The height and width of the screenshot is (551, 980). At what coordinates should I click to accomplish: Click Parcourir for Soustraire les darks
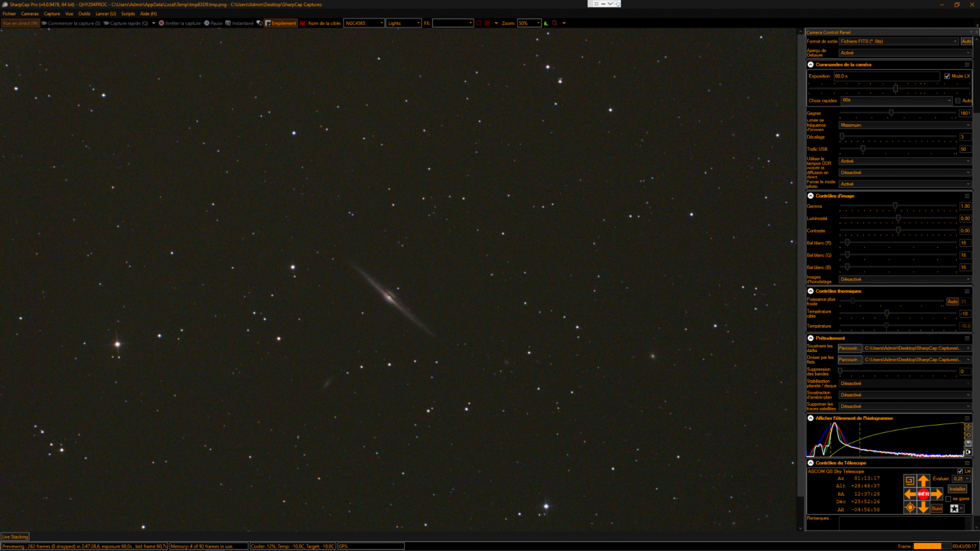pyautogui.click(x=850, y=348)
